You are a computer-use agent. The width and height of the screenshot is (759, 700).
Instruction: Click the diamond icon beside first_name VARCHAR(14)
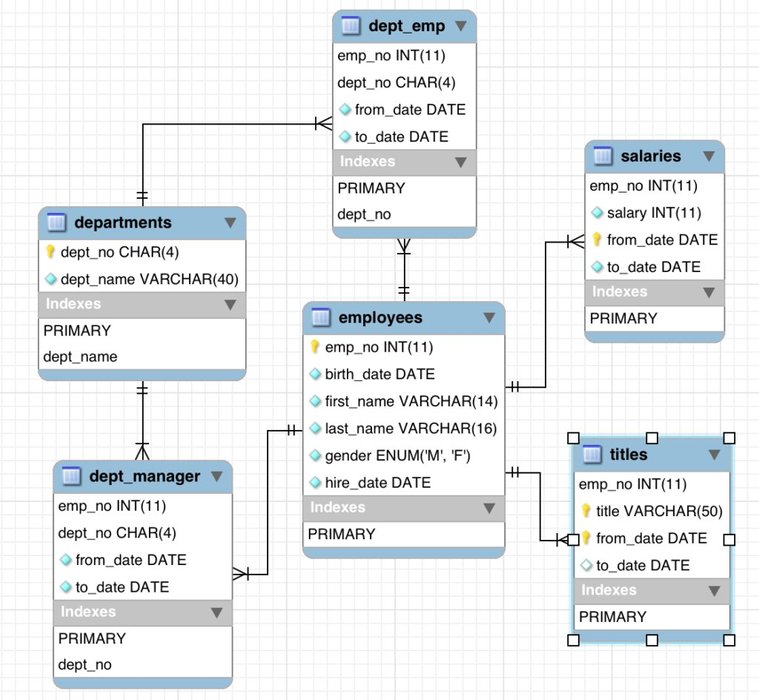[x=315, y=401]
